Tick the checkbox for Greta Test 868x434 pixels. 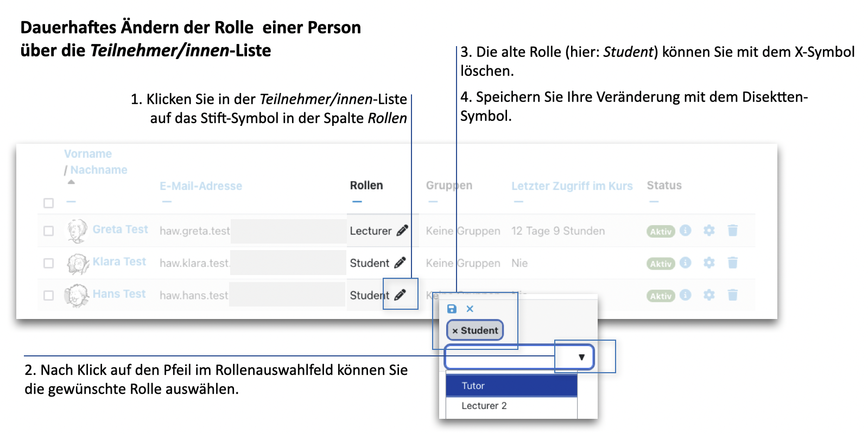click(x=49, y=231)
